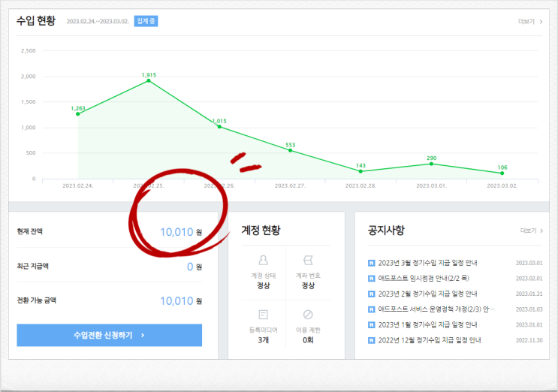Viewport: 558px width, 392px height.
Task: Click the 현재 잔액 label
Action: coord(30,231)
